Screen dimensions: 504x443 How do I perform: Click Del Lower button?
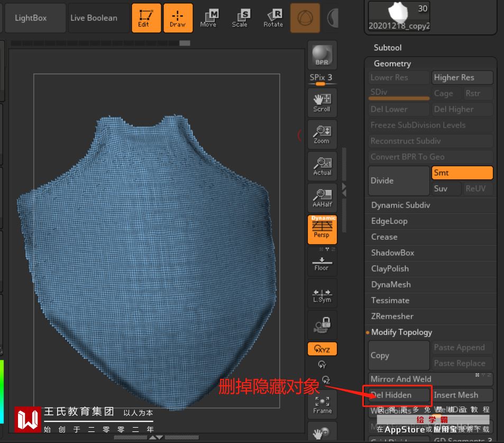[399, 110]
